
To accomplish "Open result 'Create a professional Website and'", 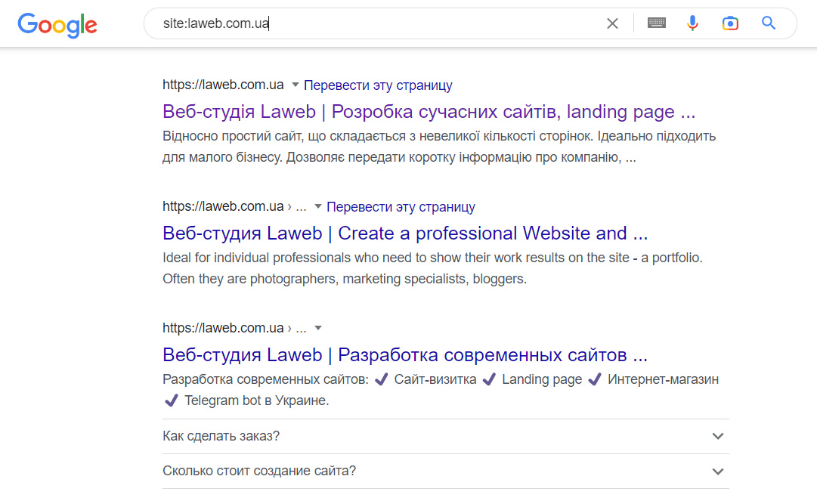I will click(x=405, y=233).
